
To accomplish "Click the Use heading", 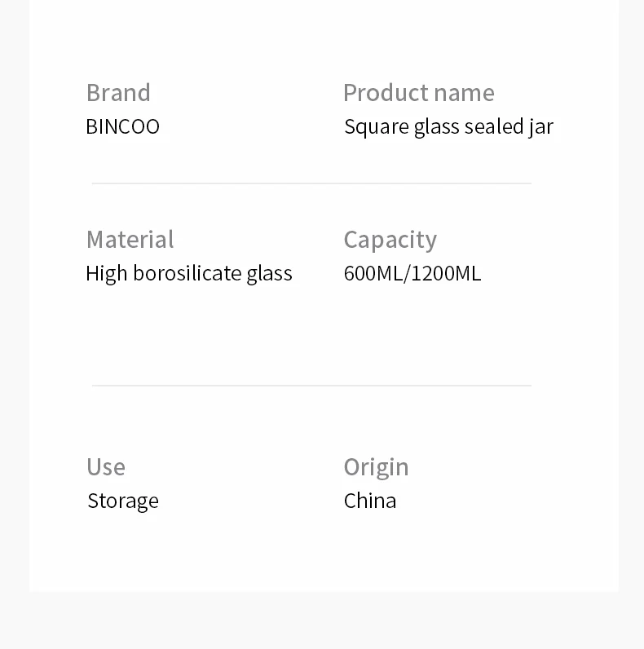I will (x=106, y=467).
